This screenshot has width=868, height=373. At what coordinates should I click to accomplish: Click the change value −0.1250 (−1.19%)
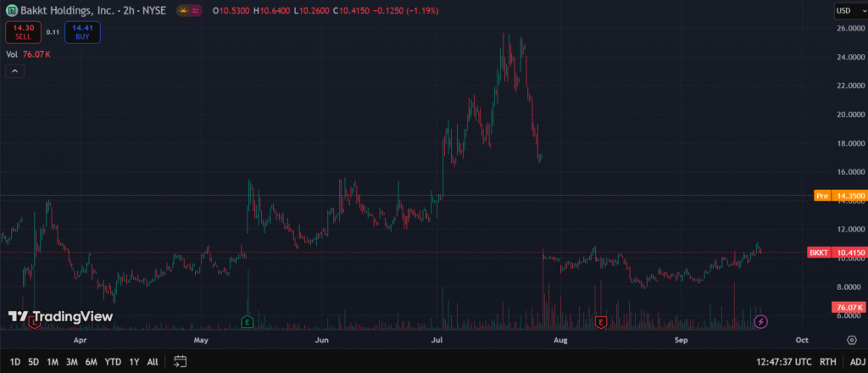click(406, 10)
